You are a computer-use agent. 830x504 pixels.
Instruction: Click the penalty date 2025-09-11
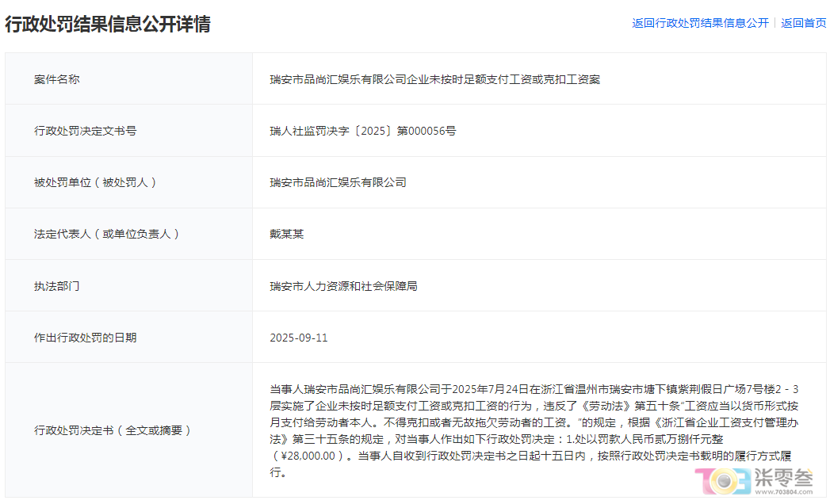click(299, 338)
